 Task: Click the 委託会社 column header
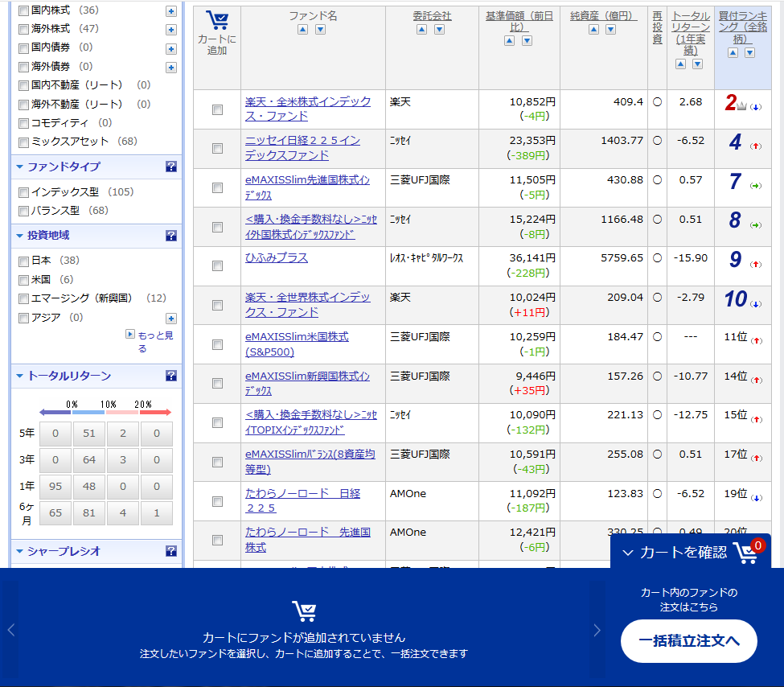click(432, 16)
